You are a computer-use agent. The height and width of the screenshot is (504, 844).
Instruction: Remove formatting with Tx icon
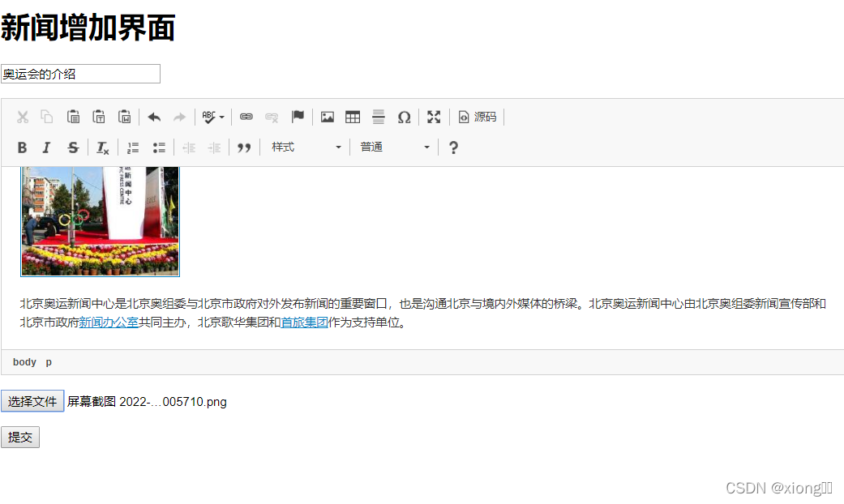tap(102, 147)
